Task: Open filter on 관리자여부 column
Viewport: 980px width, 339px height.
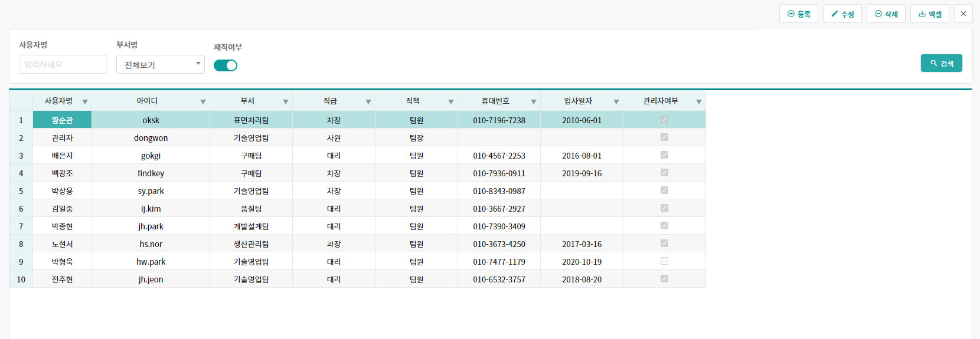Action: pyautogui.click(x=699, y=102)
